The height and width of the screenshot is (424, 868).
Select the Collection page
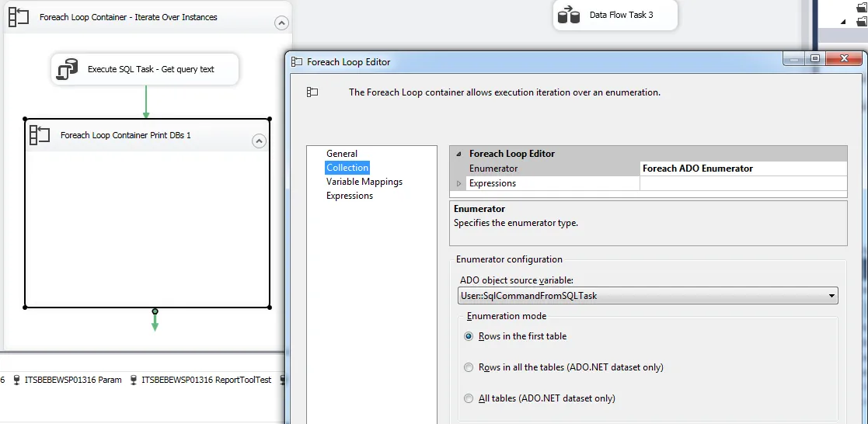coord(347,168)
